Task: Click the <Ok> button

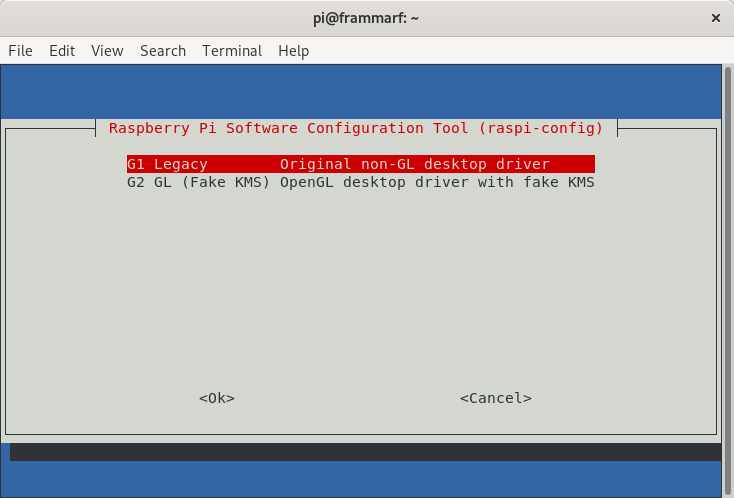Action: coord(217,398)
